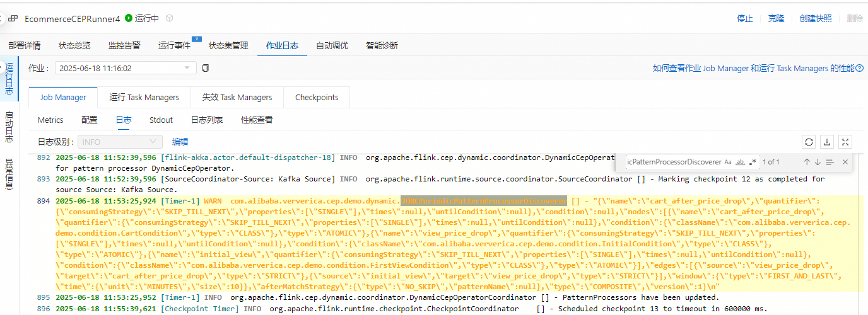This screenshot has width=868, height=315.
Task: Toggle Find in Selection in the find bar
Action: pyautogui.click(x=830, y=162)
